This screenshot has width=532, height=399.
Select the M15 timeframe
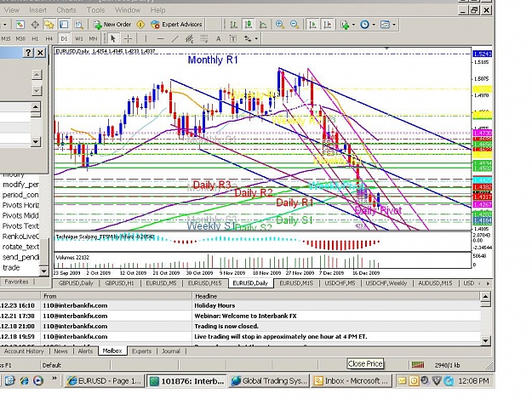click(6, 38)
